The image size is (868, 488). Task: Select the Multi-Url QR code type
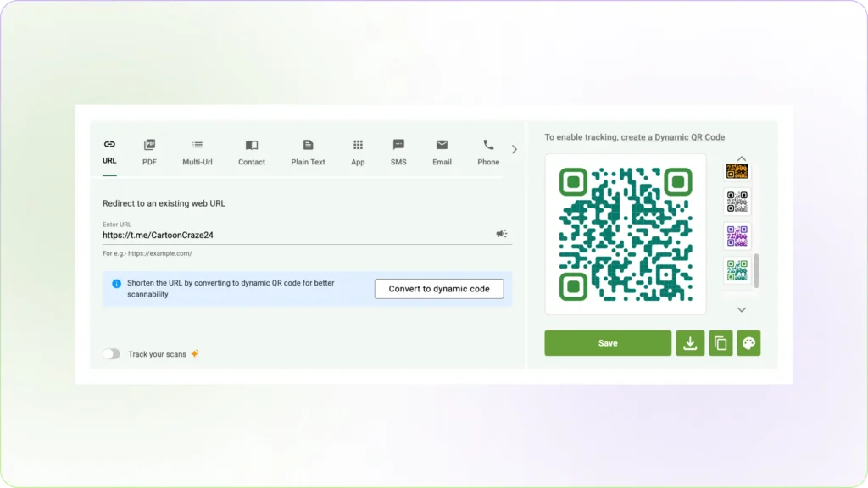point(197,151)
